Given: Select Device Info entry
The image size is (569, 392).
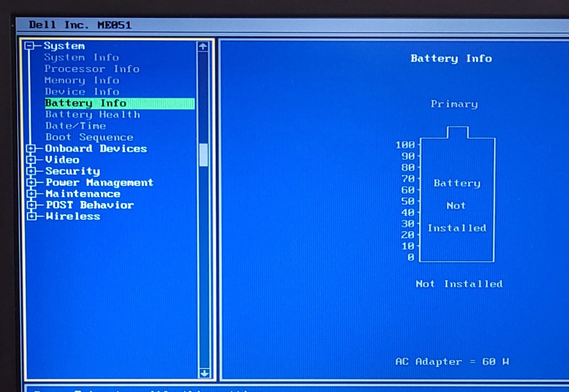Looking at the screenshot, I should tap(82, 91).
